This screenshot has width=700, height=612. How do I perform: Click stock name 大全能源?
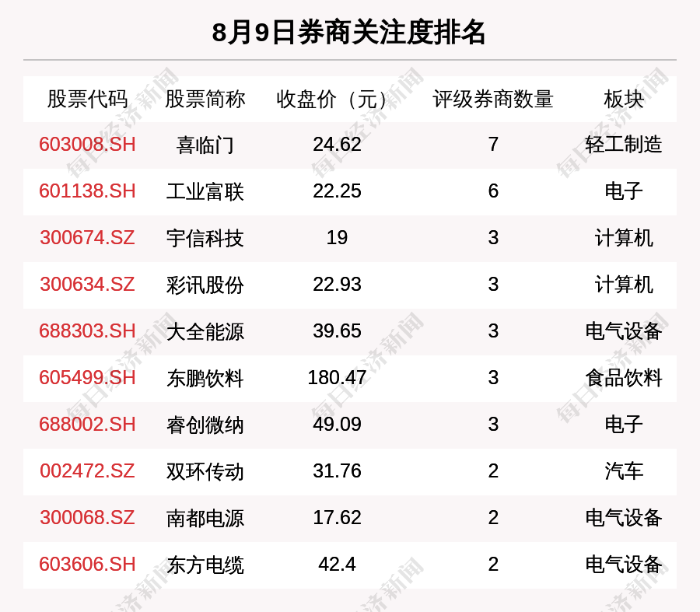[x=205, y=332]
